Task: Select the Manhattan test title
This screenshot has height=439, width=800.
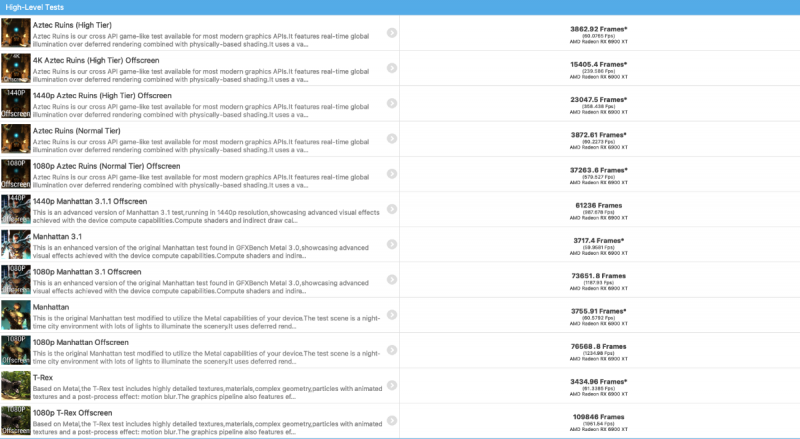Action: (x=51, y=307)
